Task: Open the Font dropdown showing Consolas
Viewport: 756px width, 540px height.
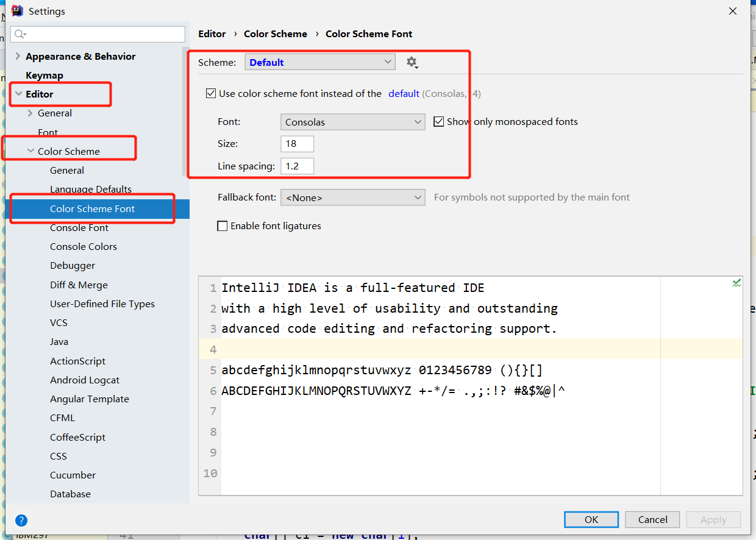Action: (353, 122)
